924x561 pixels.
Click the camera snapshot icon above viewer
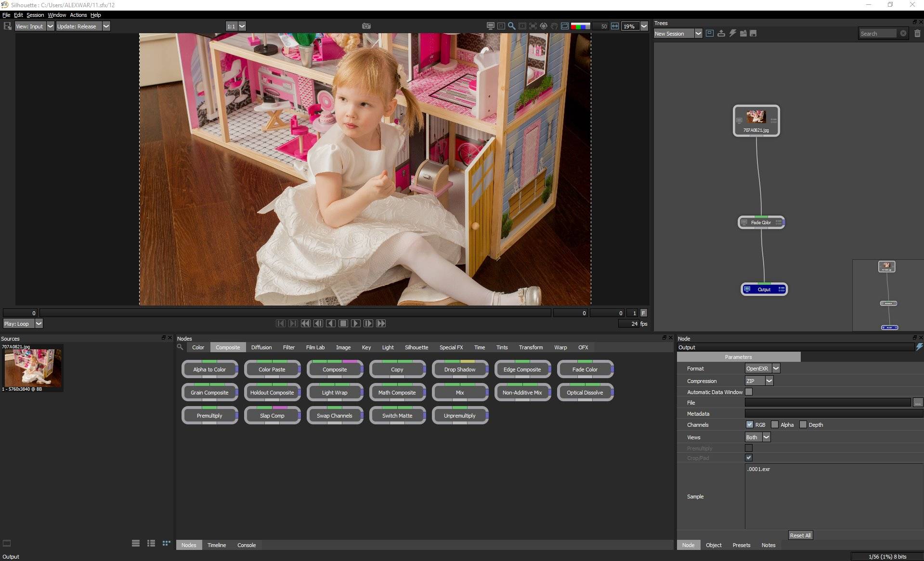[x=366, y=26]
